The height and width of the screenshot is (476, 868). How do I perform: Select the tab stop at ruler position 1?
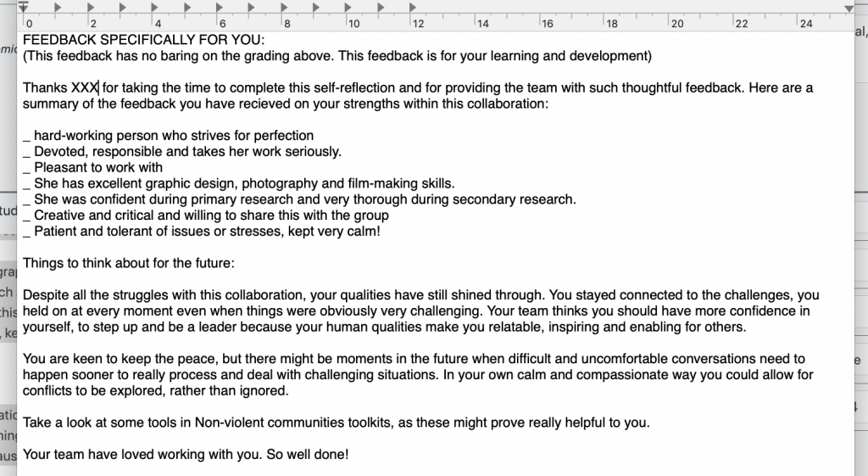coord(58,7)
